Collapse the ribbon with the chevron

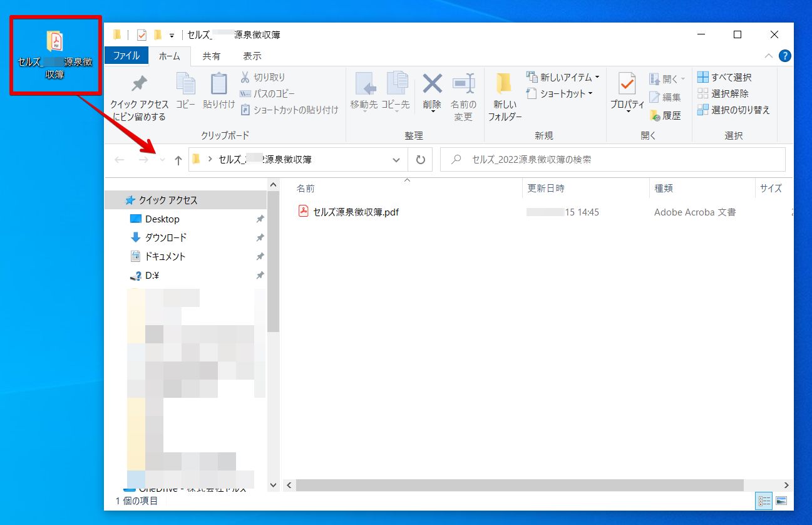point(769,56)
